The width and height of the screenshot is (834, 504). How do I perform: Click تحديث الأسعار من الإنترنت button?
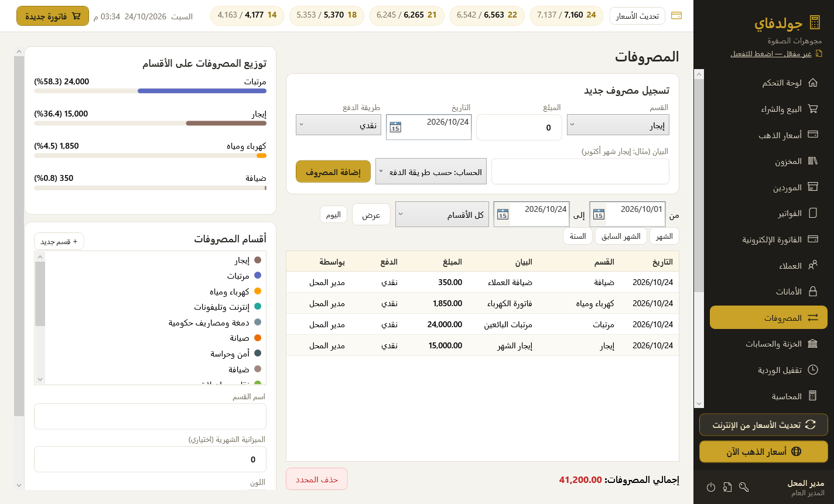tap(764, 424)
